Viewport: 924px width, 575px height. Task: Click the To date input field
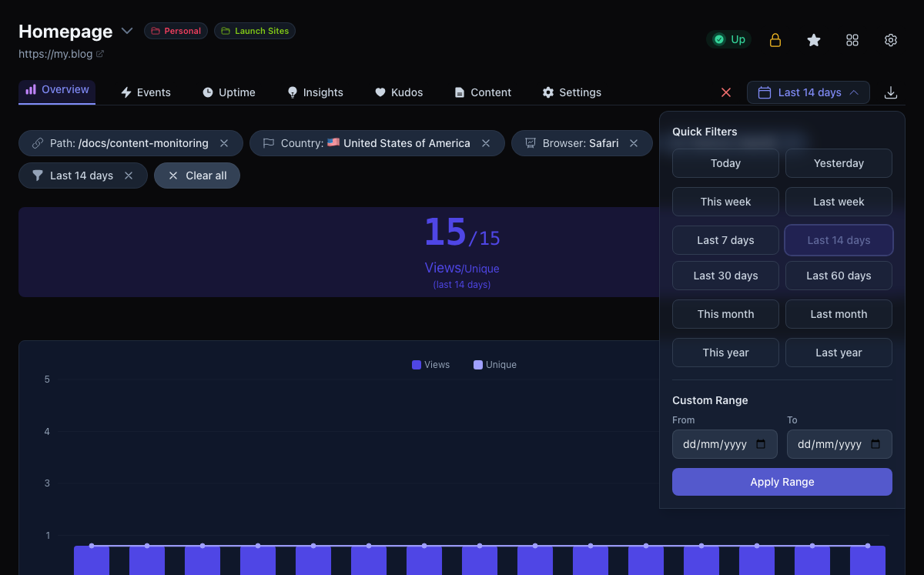839,444
